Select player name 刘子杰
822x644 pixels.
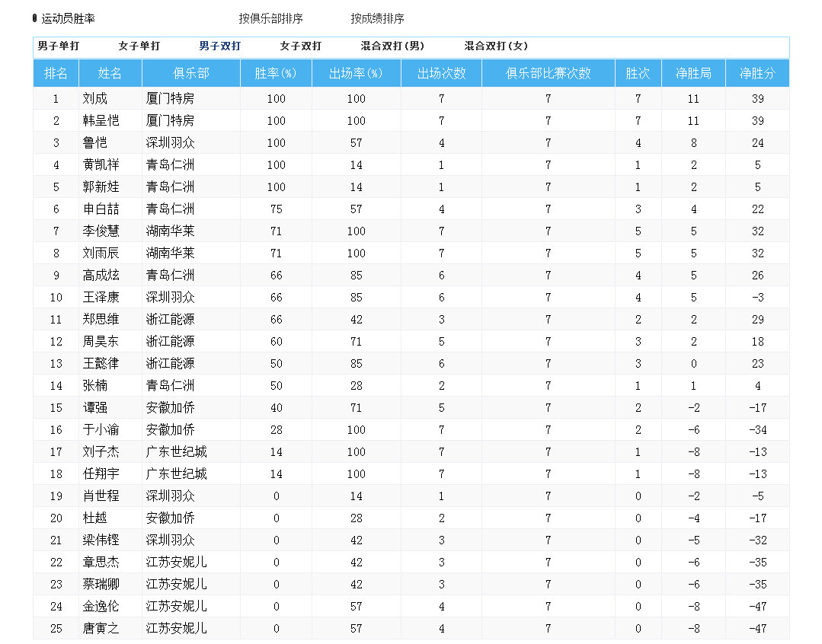tap(101, 451)
